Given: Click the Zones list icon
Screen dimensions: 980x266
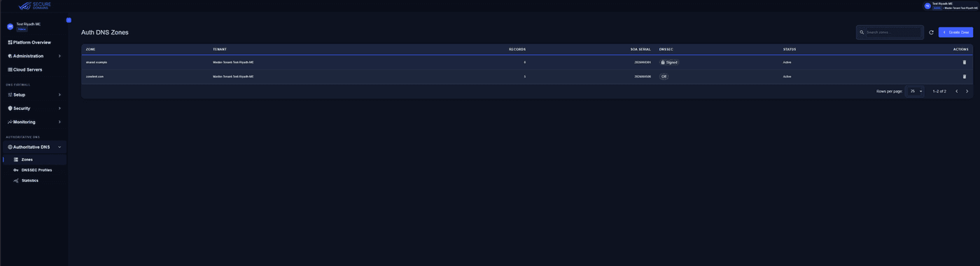Looking at the screenshot, I should pyautogui.click(x=16, y=160).
